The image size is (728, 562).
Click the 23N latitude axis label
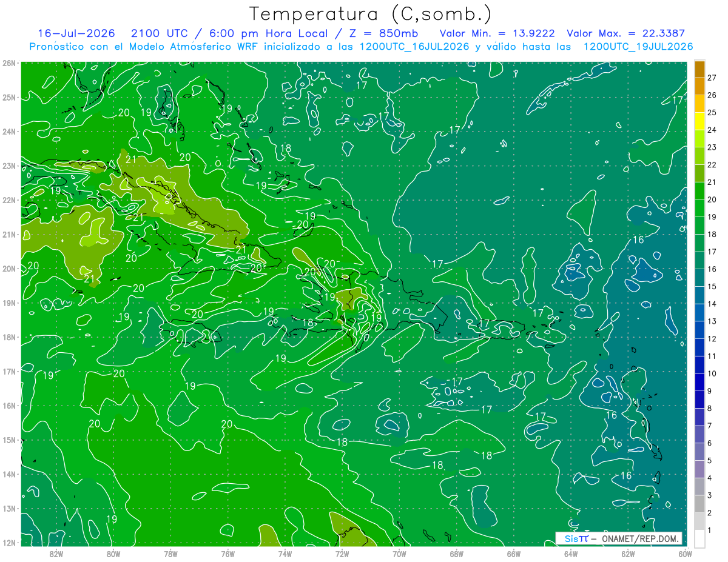click(8, 166)
